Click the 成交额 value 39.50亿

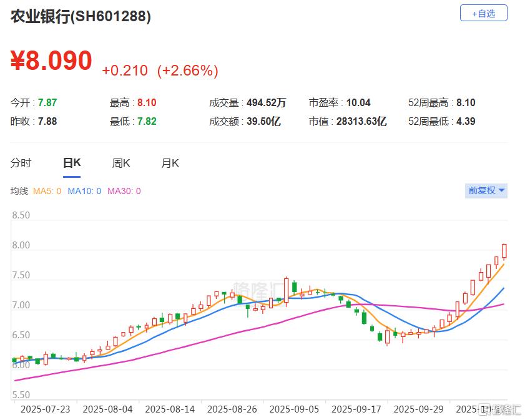click(x=263, y=121)
